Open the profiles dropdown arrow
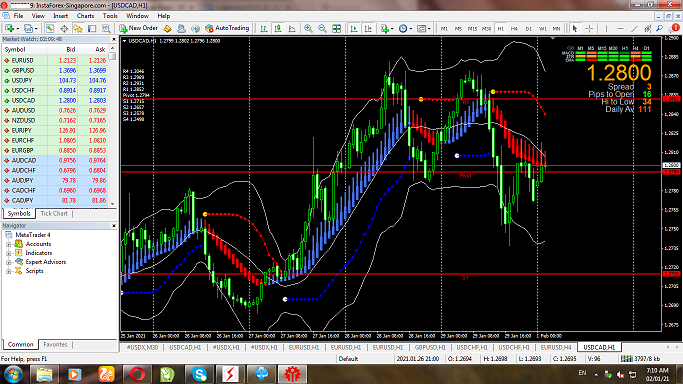Screen dimensions: 683x384 coord(36,29)
